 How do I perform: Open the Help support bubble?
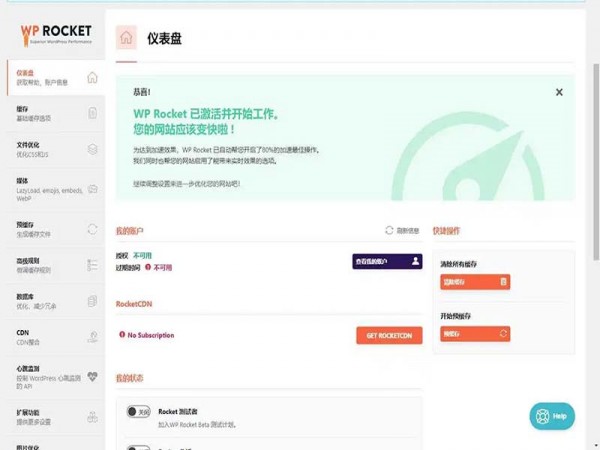[552, 416]
